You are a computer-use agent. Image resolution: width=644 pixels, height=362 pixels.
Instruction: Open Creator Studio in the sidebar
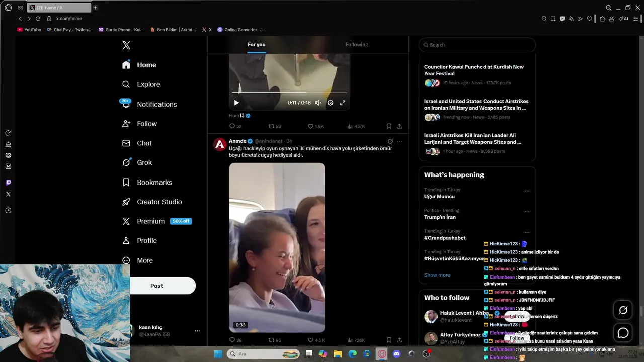(152, 202)
